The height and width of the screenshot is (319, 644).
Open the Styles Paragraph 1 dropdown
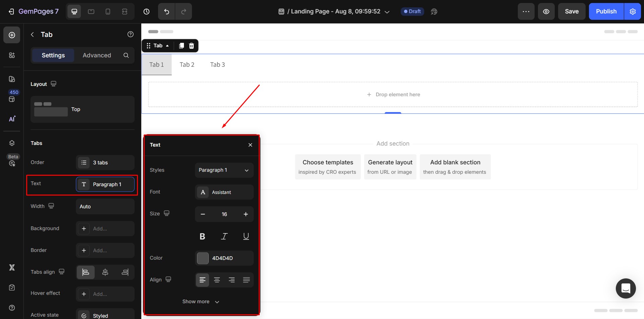(x=224, y=170)
